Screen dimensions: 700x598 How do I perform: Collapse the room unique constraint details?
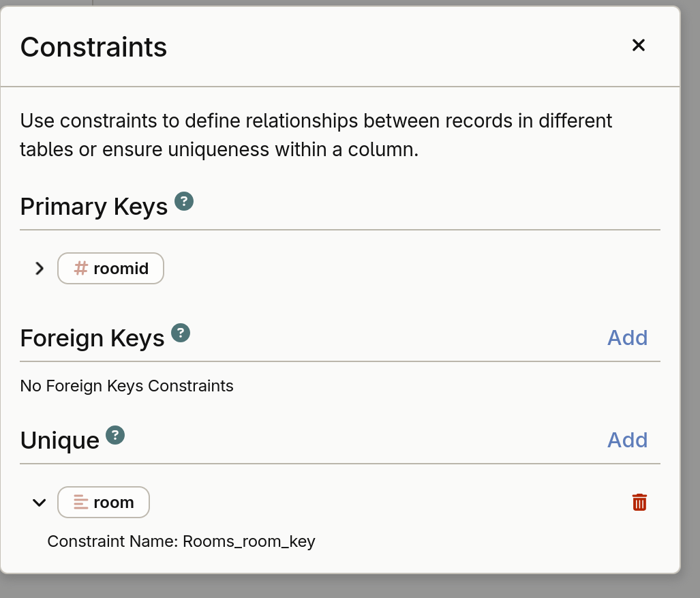click(x=40, y=503)
